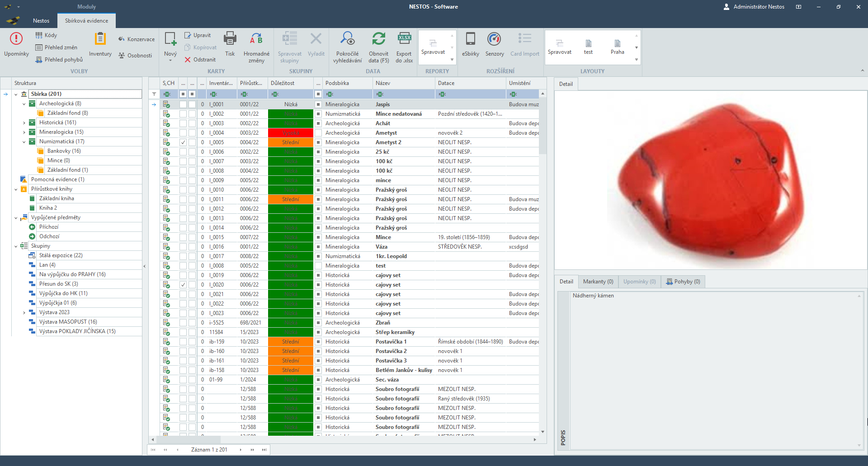Expand the Výstava 2023 group
This screenshot has width=868, height=466.
pos(24,313)
